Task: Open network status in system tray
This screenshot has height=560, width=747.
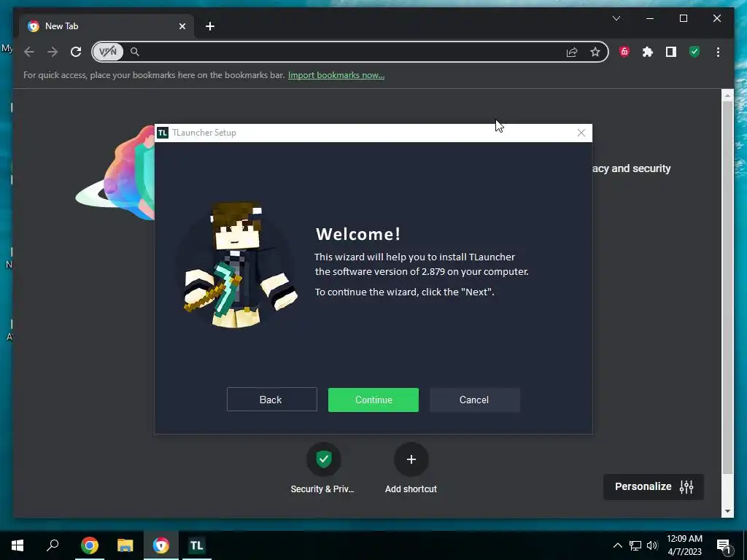Action: tap(635, 545)
